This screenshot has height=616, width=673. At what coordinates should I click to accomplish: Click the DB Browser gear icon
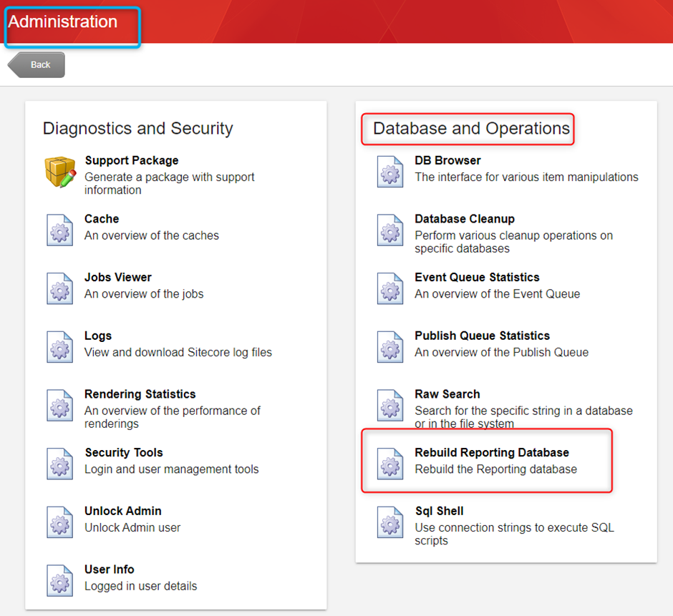(390, 172)
